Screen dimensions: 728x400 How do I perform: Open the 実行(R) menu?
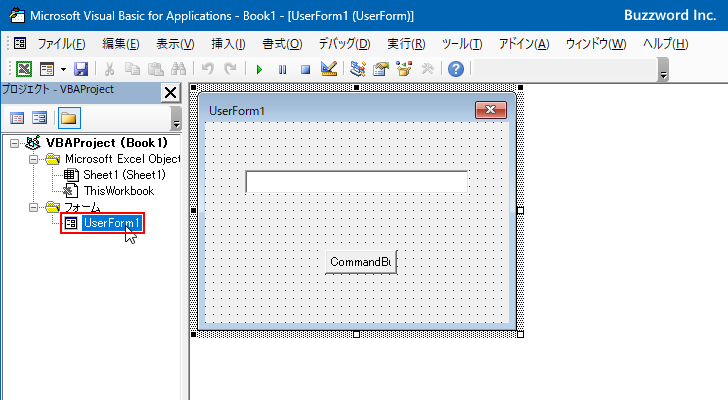[x=406, y=44]
